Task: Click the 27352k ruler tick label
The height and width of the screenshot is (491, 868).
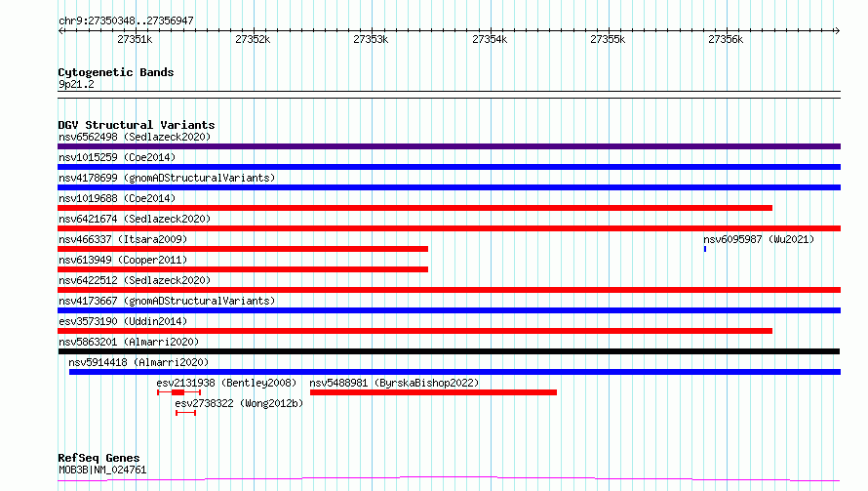Action: point(253,39)
